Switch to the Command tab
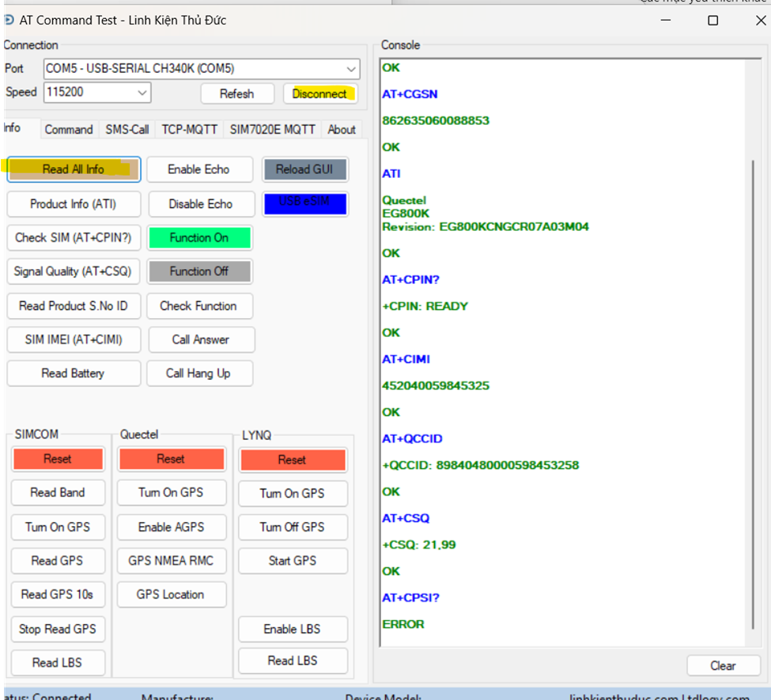This screenshot has width=771, height=700. coord(69,130)
